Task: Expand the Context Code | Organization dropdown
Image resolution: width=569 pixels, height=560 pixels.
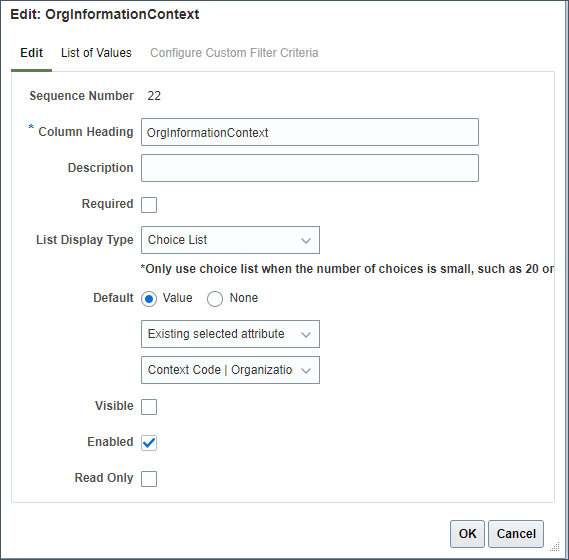Action: 230,370
